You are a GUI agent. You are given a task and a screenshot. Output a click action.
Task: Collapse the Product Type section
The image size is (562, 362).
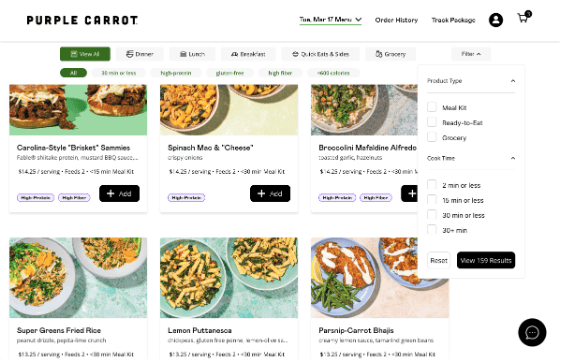click(513, 81)
